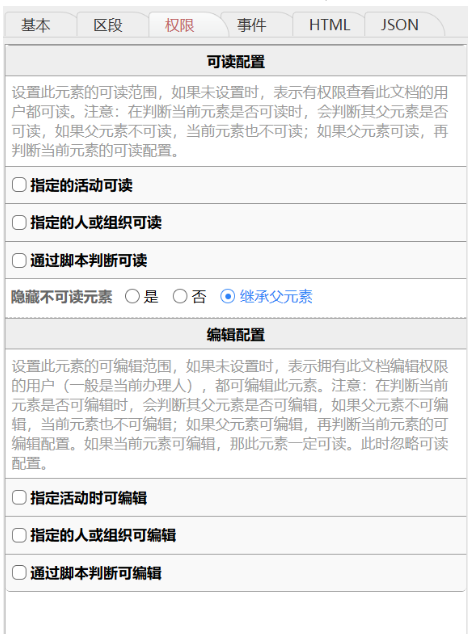Click the 通过脚本判断可读 label text

click(x=89, y=261)
